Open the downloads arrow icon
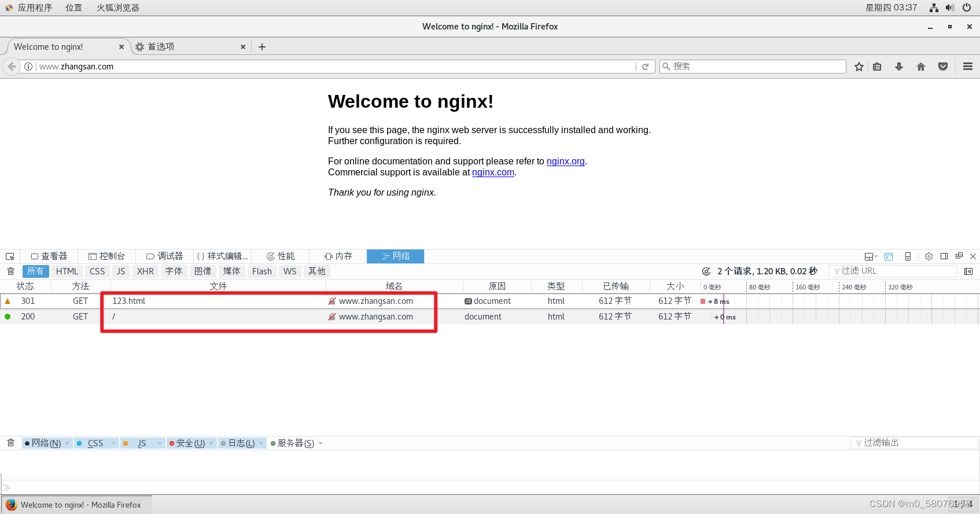The height and width of the screenshot is (514, 980). [x=899, y=67]
